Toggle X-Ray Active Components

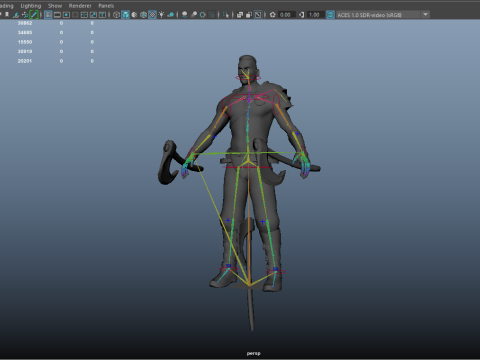[249, 15]
